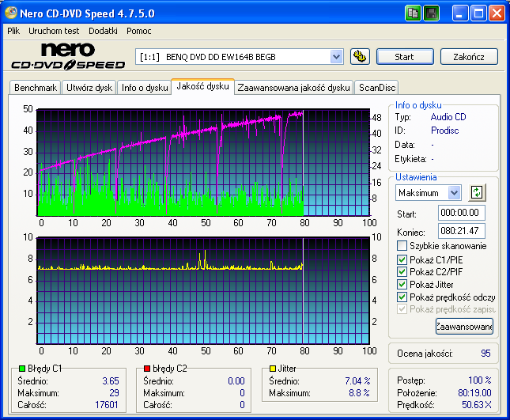The width and height of the screenshot is (510, 420).
Task: Click the Nero CD-DVD Speed logo
Action: [68, 56]
